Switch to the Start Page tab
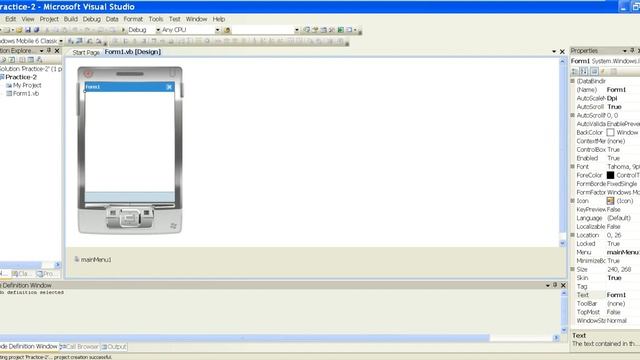The width and height of the screenshot is (640, 360). [x=86, y=52]
